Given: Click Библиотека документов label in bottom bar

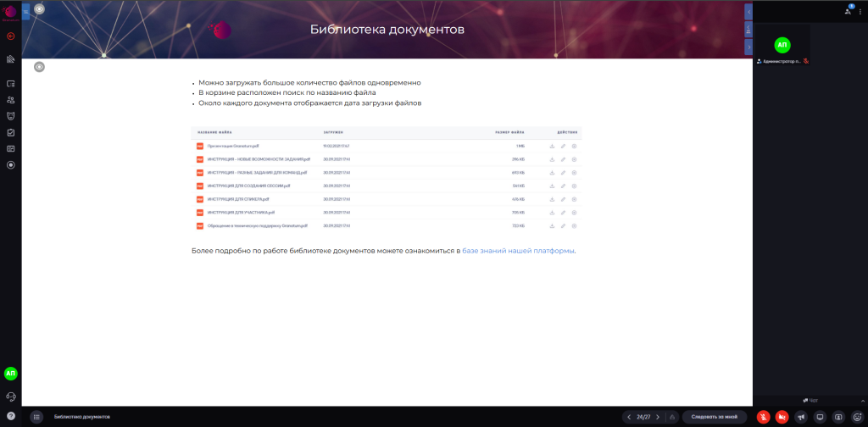Looking at the screenshot, I should (82, 417).
